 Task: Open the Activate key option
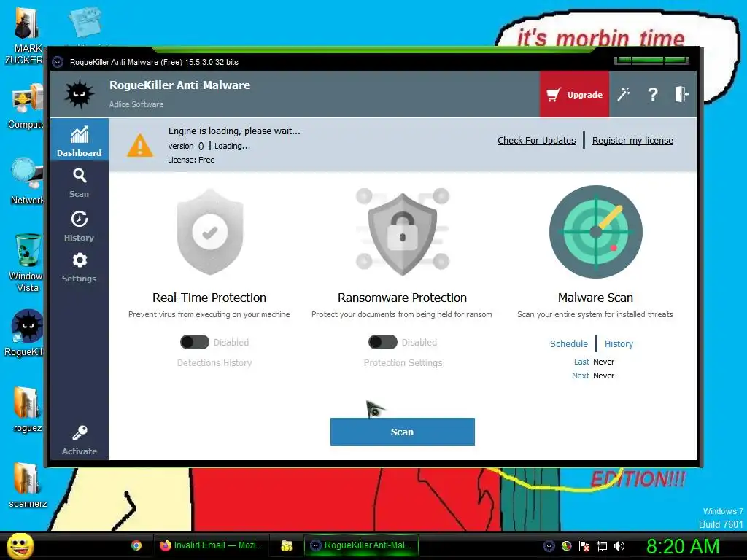pyautogui.click(x=79, y=440)
